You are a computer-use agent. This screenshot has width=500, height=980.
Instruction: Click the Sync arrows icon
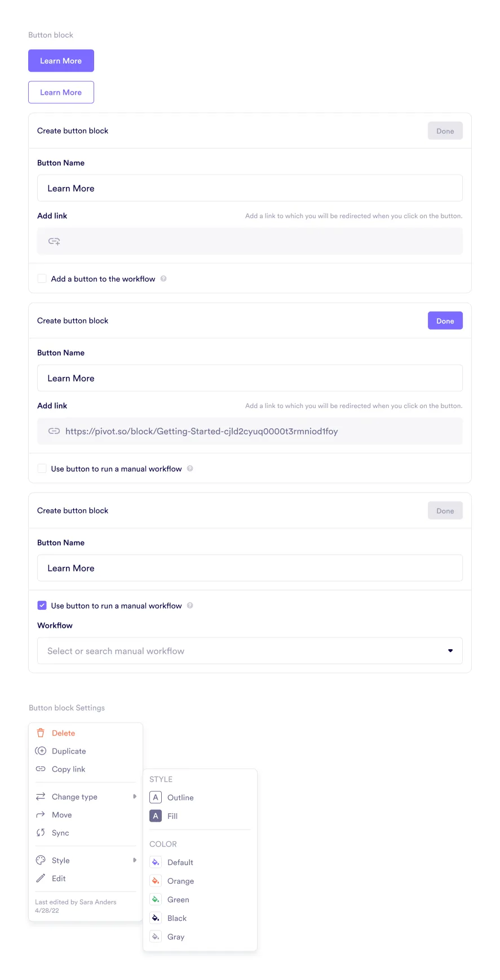(x=41, y=833)
